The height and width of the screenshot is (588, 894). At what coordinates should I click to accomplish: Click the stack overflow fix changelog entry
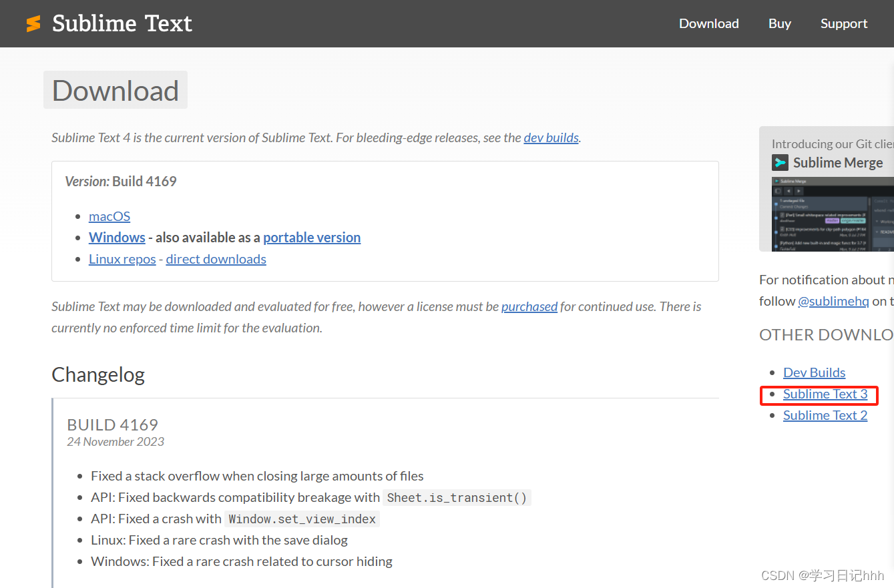point(257,476)
